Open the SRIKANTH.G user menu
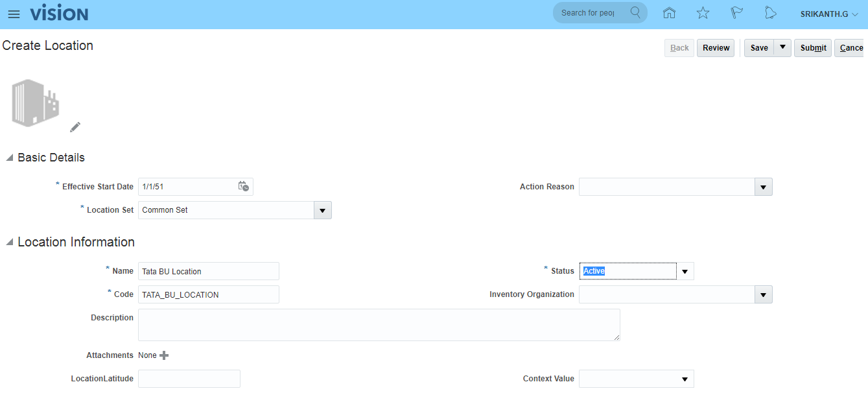The height and width of the screenshot is (393, 868). 828,14
